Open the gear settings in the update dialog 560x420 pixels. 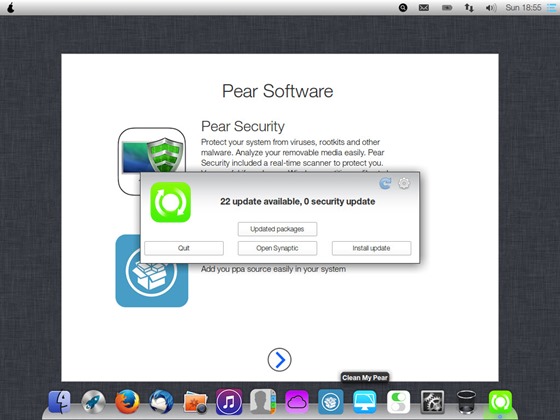(404, 183)
